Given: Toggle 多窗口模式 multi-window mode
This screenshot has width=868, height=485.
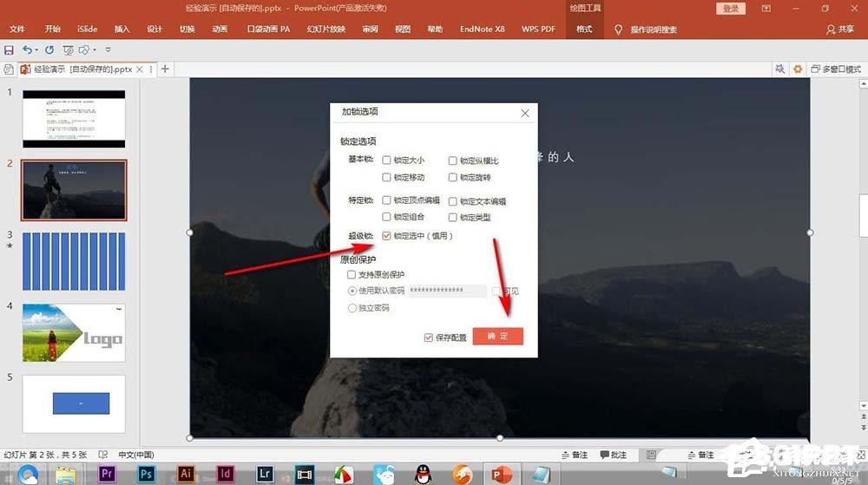Looking at the screenshot, I should (x=836, y=69).
